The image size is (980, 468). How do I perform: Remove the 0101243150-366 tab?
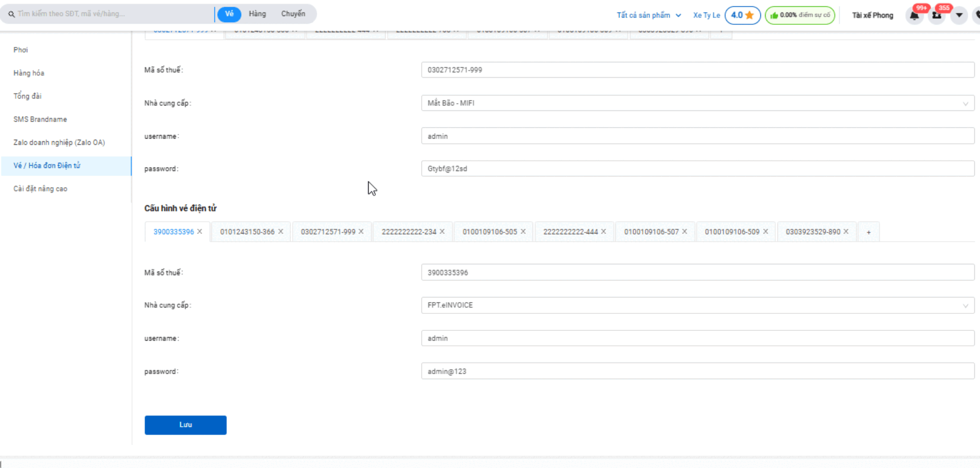(281, 231)
